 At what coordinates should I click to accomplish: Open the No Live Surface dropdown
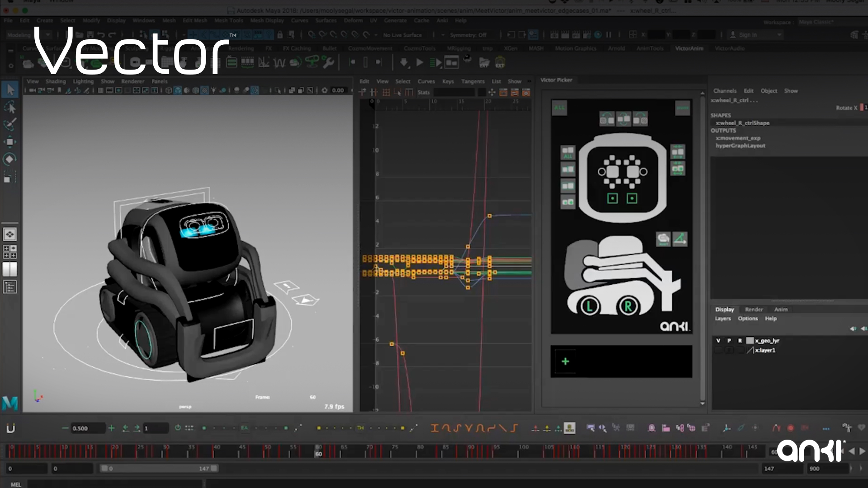click(402, 35)
